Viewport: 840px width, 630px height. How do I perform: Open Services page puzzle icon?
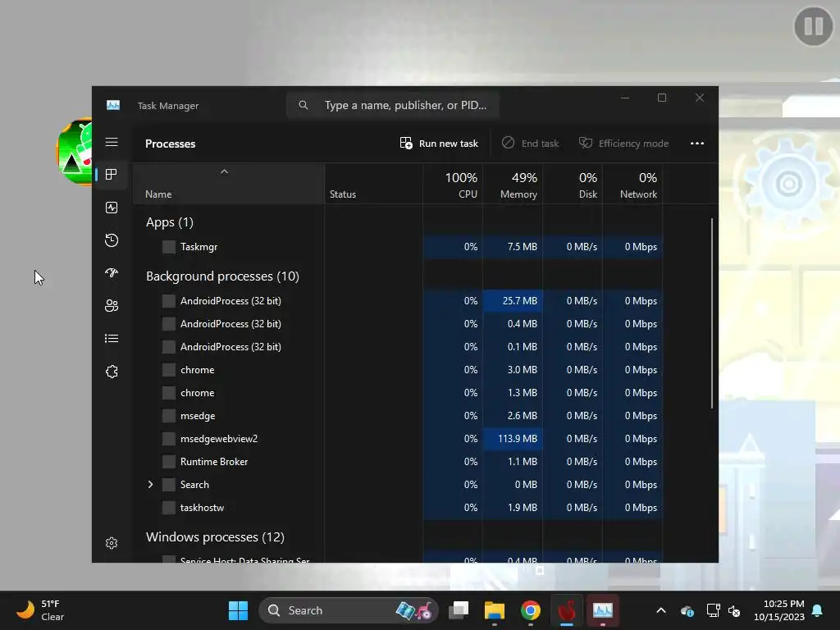112,372
